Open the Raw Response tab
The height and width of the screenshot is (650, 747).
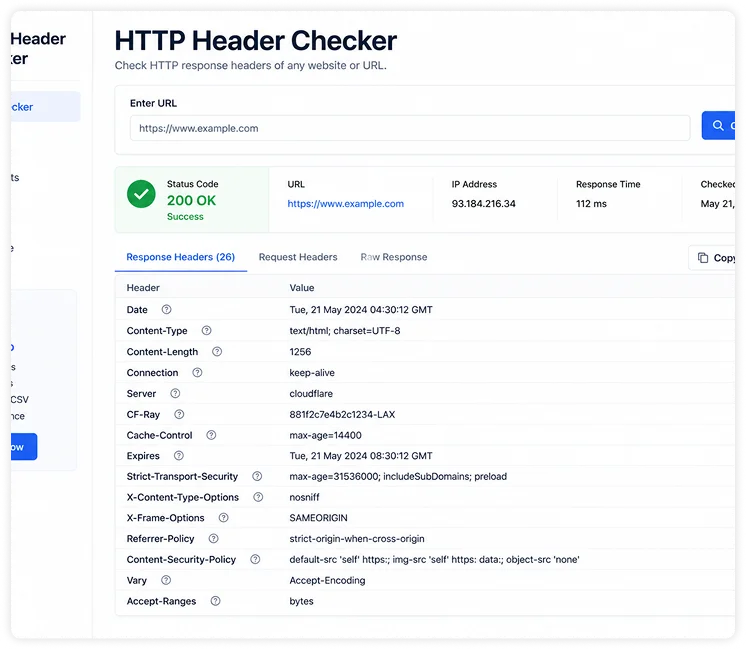[394, 257]
